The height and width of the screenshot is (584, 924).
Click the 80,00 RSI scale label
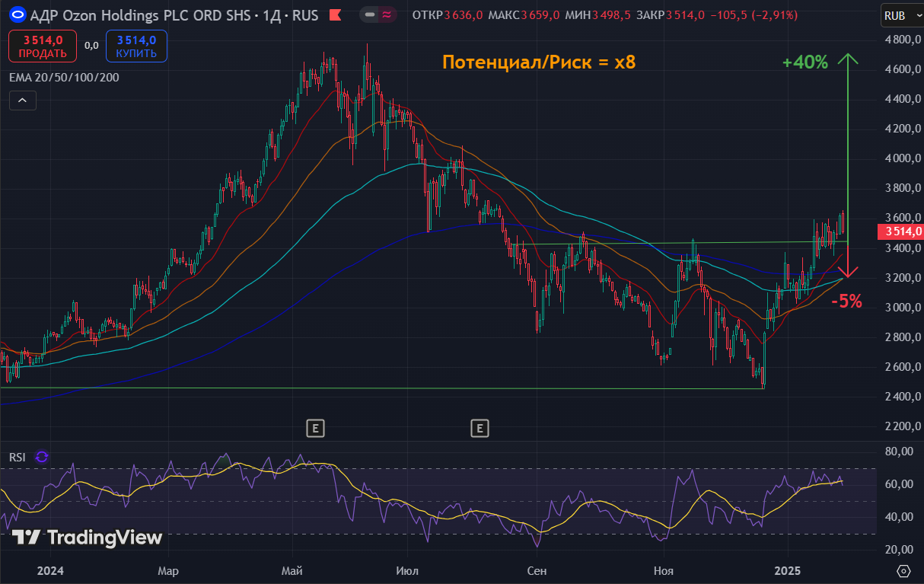[899, 452]
